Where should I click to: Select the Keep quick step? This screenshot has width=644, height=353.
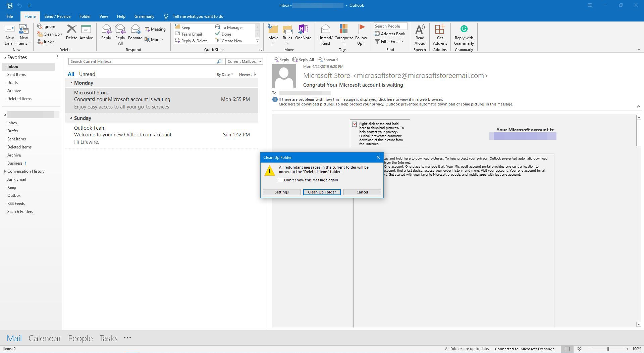coord(183,27)
